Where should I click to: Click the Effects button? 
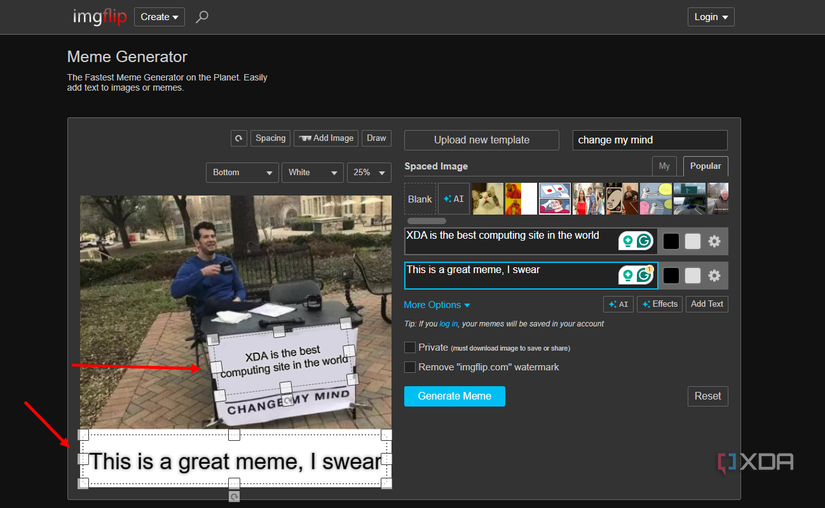pyautogui.click(x=660, y=304)
